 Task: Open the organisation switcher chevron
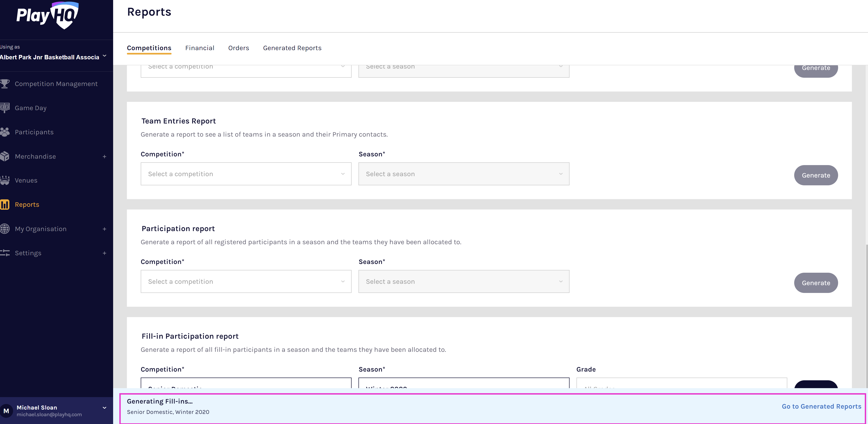tap(104, 56)
